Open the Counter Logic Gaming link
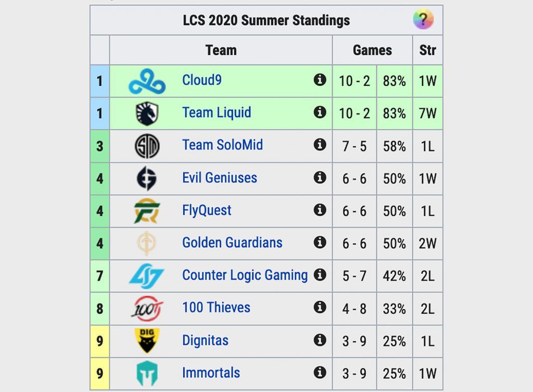 pyautogui.click(x=245, y=275)
